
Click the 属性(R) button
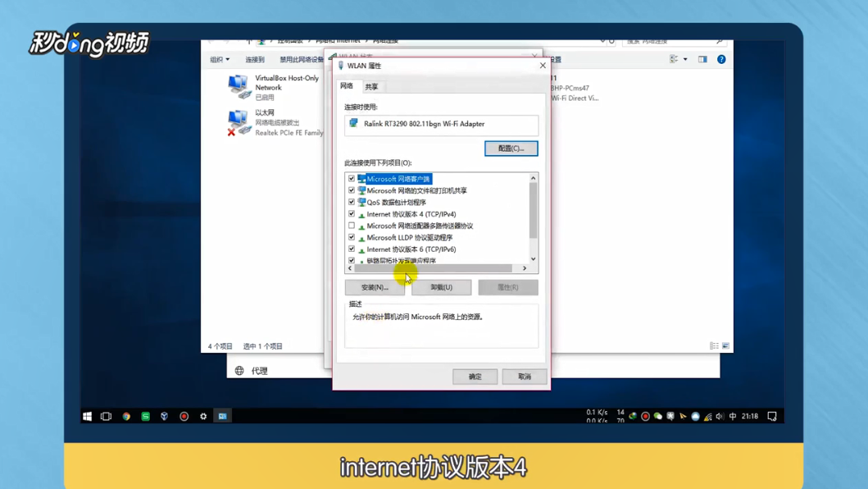(x=507, y=287)
